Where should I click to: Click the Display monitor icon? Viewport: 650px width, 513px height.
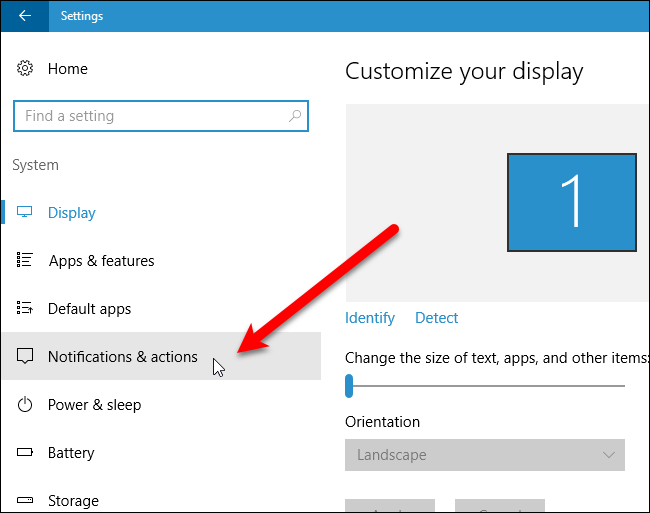pos(24,212)
